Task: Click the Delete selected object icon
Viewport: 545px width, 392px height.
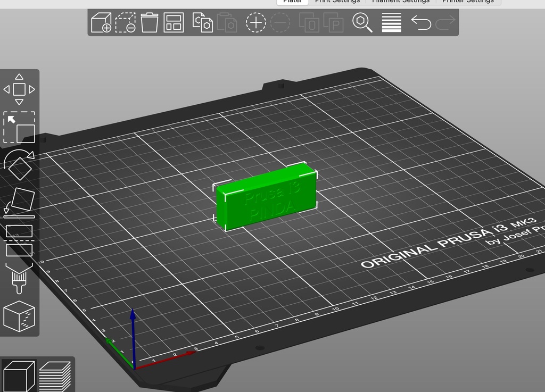Action: pyautogui.click(x=126, y=22)
